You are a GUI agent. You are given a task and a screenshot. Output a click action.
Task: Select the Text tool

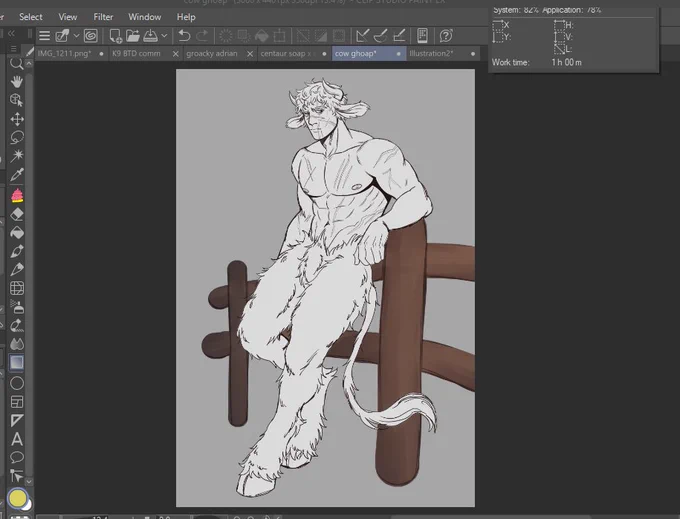coord(16,439)
